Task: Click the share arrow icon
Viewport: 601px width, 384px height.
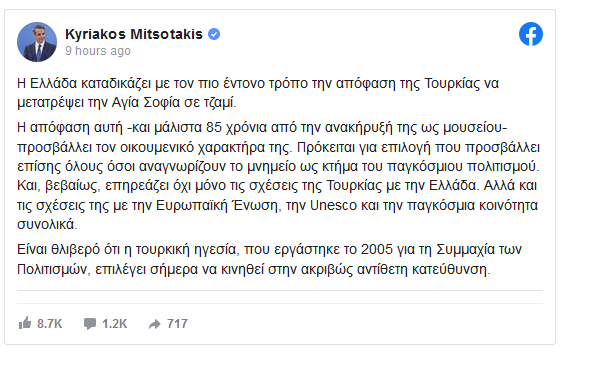Action: [154, 324]
